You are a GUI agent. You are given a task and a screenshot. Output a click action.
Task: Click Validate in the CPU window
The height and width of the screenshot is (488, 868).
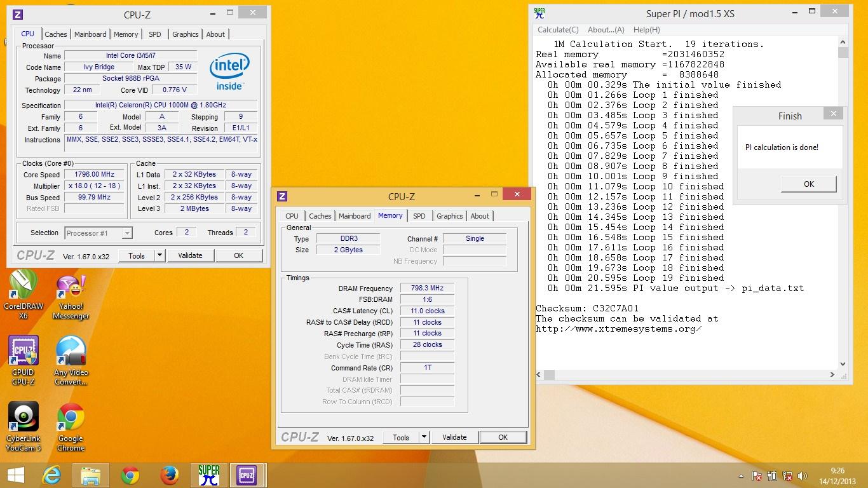coord(190,255)
